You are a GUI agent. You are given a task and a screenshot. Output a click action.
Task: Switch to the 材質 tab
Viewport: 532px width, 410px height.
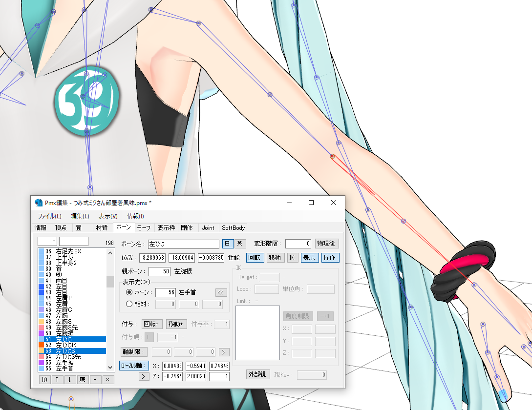[102, 227]
